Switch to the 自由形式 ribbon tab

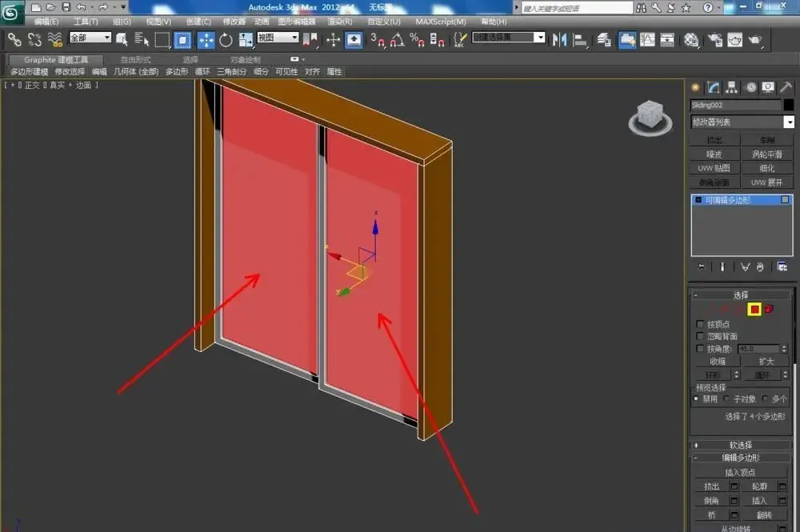tap(135, 60)
